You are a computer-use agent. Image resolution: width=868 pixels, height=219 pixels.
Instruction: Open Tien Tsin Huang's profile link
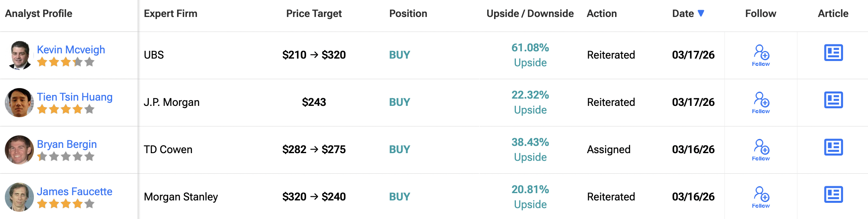point(75,97)
